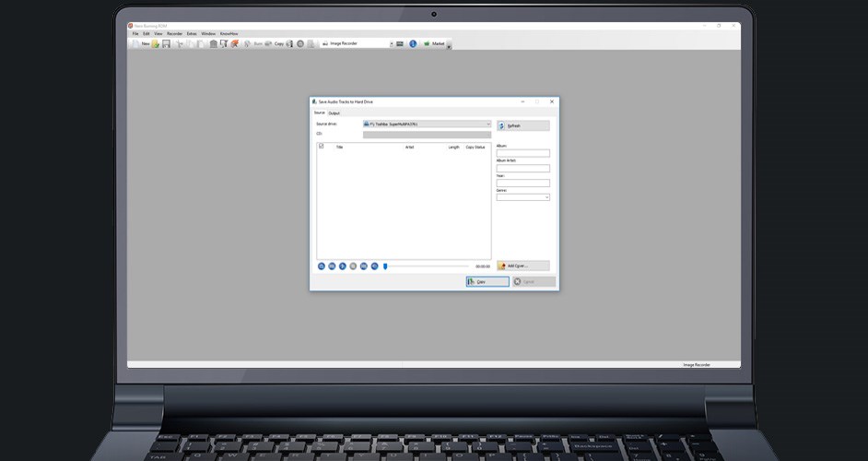
Task: Click the Copy disc toolbar button
Action: point(274,43)
